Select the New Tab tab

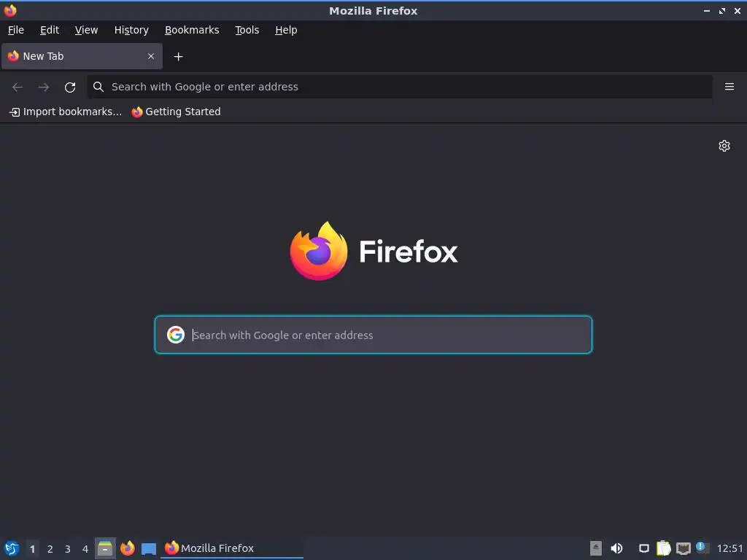coord(82,56)
